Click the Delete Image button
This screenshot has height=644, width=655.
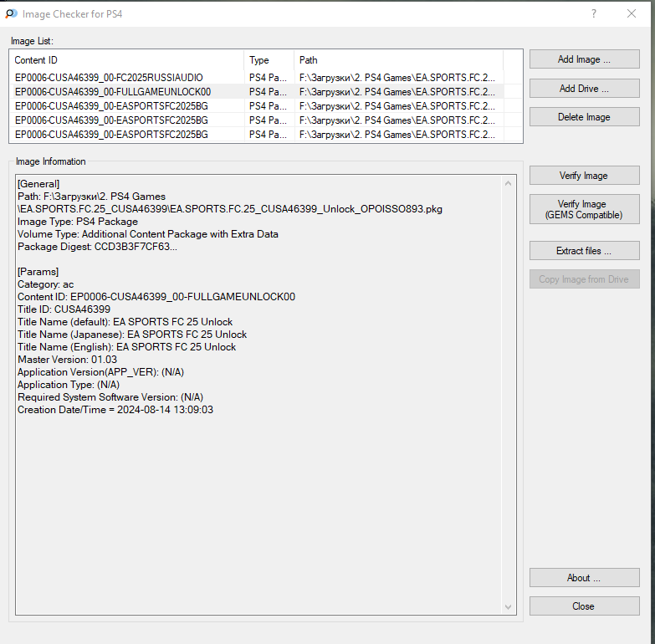click(584, 117)
